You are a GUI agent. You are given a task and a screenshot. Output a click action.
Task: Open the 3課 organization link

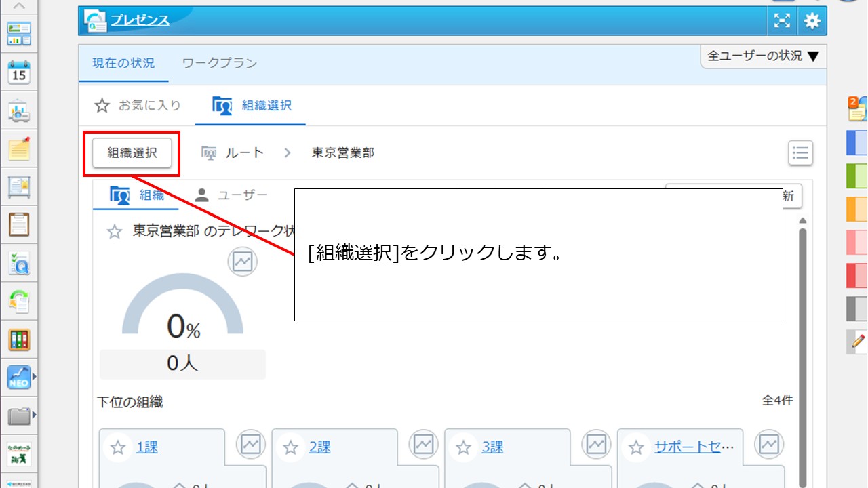[492, 447]
